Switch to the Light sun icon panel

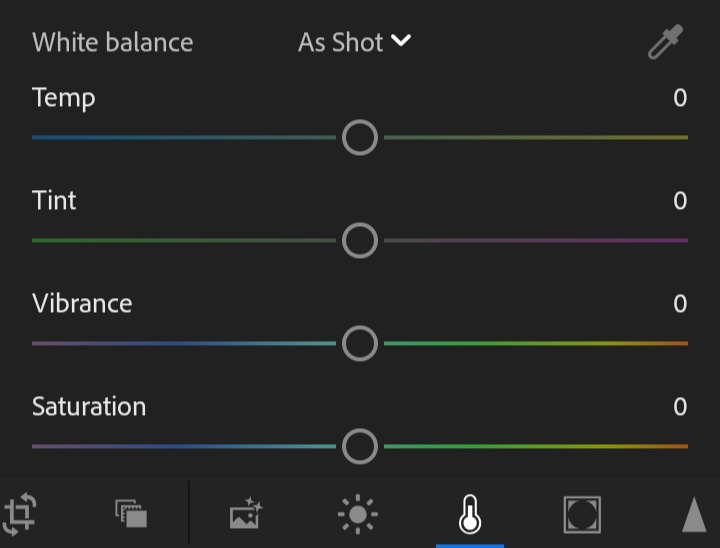(357, 515)
